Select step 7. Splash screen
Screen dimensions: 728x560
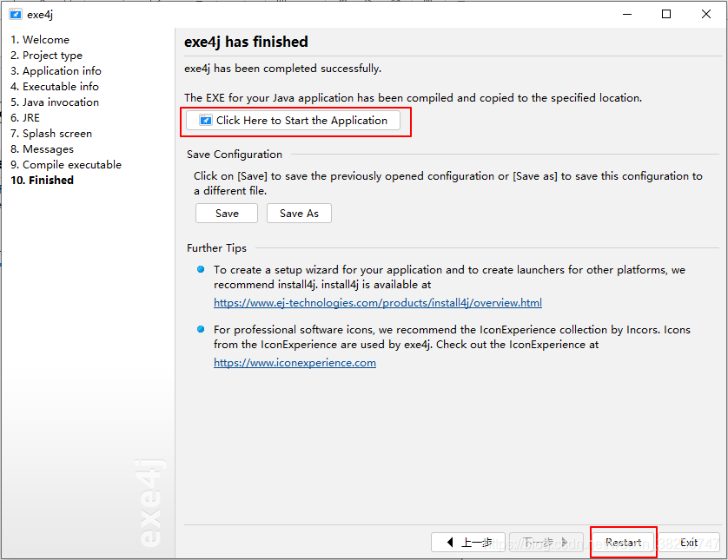click(51, 134)
